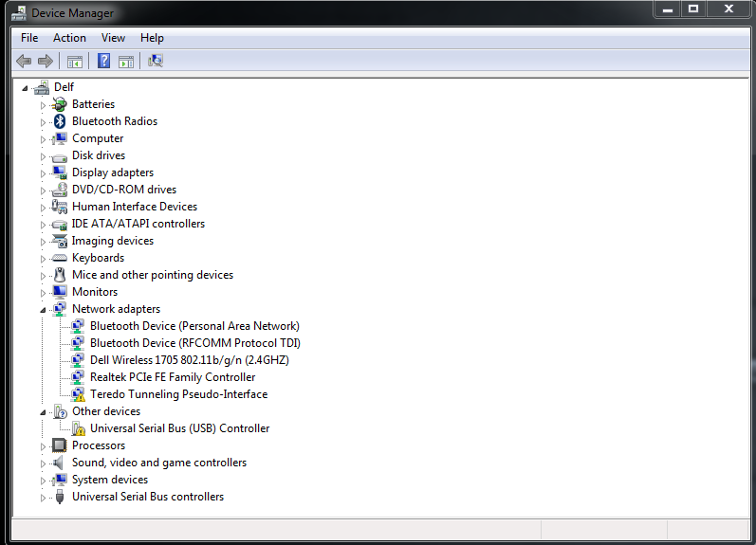Expand the Imaging devices node arrow
Screen dimensions: 756x545
click(x=43, y=242)
